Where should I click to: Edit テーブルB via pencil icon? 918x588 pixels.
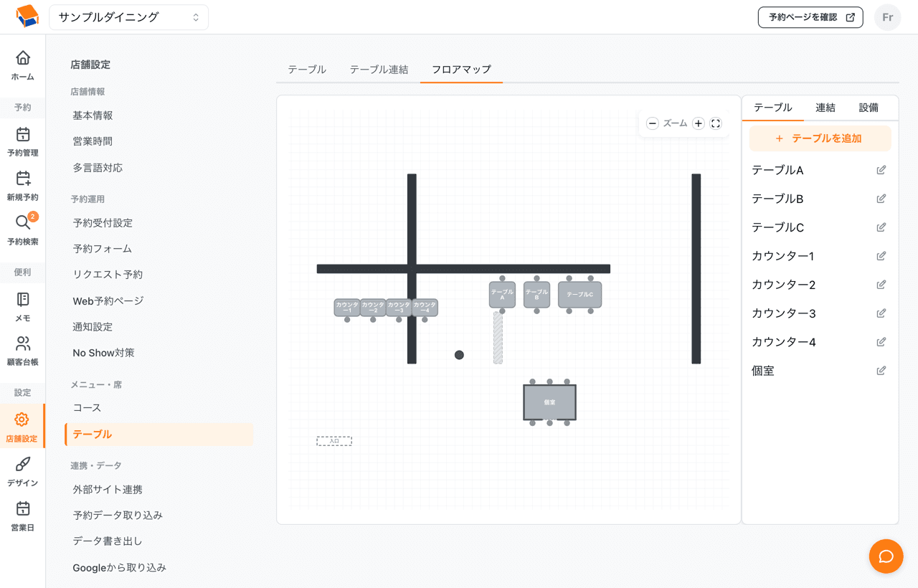[881, 199]
